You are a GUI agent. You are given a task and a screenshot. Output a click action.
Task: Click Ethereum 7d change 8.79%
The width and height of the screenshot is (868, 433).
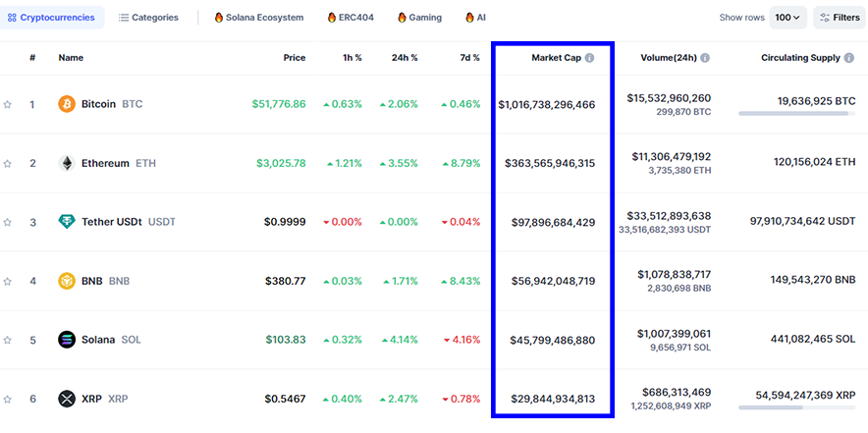coord(461,163)
